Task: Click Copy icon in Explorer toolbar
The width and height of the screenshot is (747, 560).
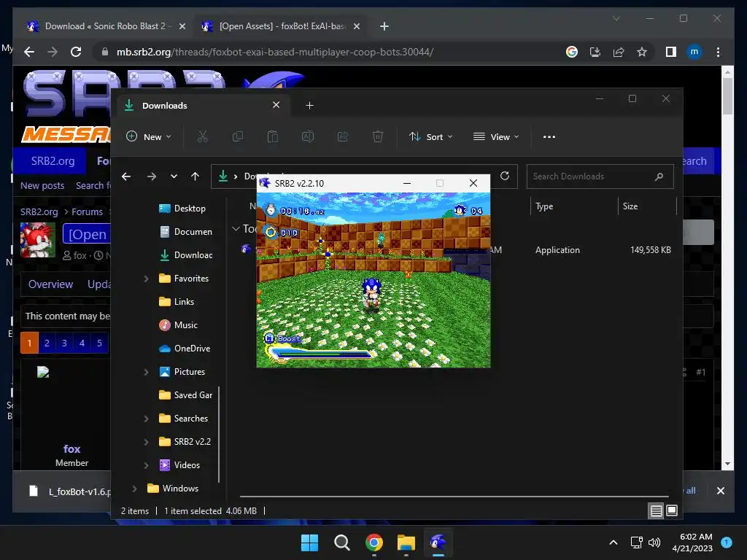Action: pyautogui.click(x=237, y=136)
